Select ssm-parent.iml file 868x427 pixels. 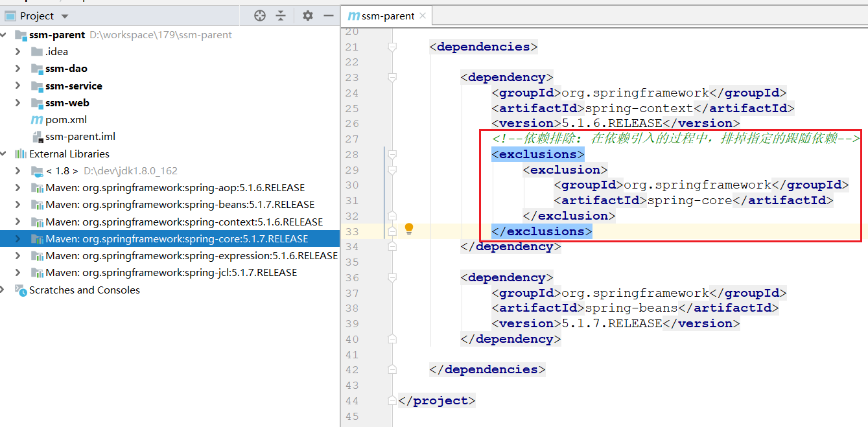point(80,137)
